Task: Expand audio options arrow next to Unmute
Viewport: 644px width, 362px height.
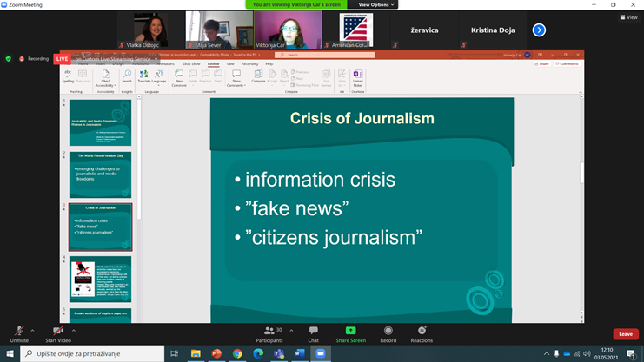Action: point(33,331)
